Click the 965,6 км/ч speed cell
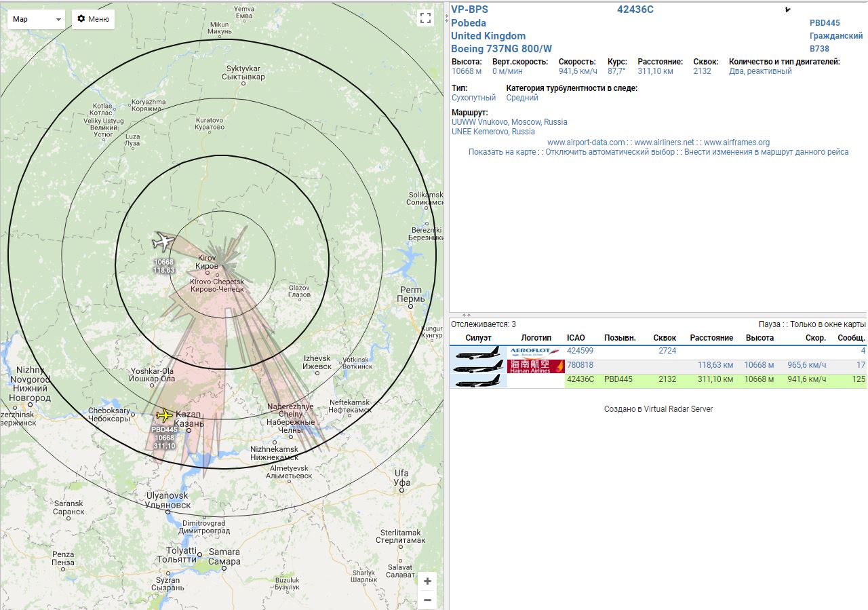The height and width of the screenshot is (610, 868). pos(806,365)
